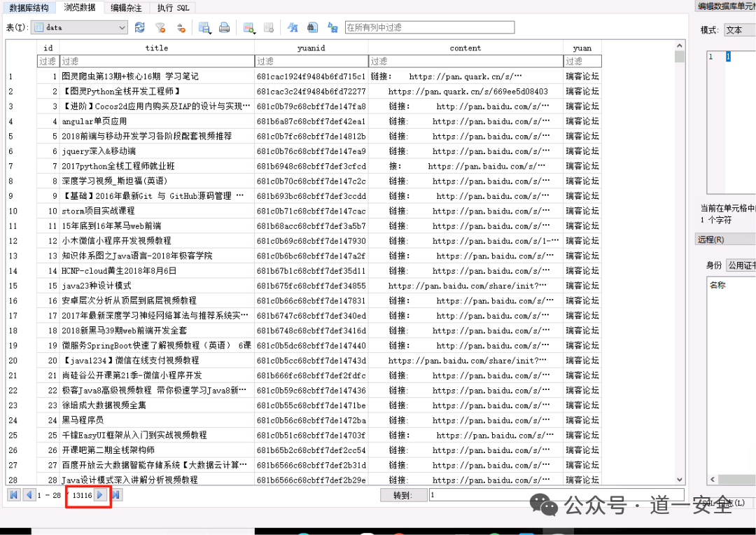The image size is (756, 535).
Task: Toggle the format toolbar icon
Action: 292,27
